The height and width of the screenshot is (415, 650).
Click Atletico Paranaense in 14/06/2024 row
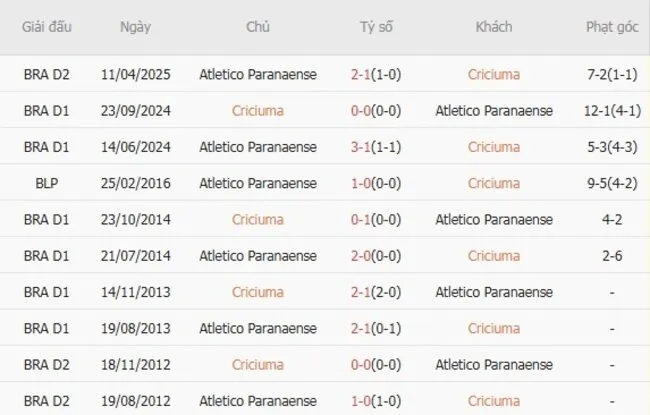point(257,147)
